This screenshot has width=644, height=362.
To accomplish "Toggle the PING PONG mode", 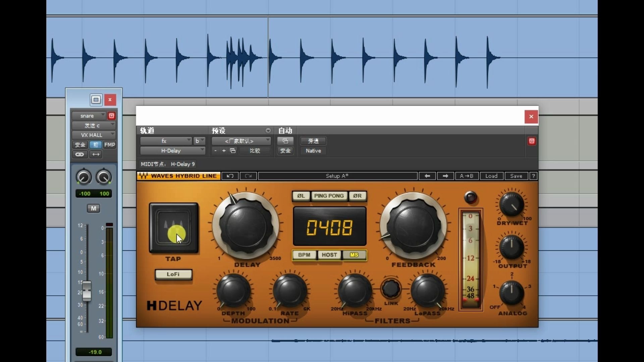I will 329,196.
